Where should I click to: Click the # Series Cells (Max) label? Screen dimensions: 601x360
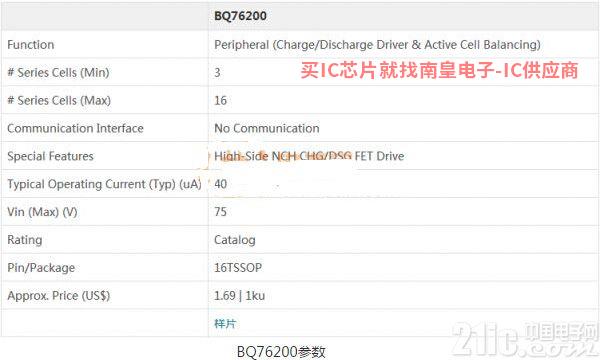pyautogui.click(x=59, y=100)
